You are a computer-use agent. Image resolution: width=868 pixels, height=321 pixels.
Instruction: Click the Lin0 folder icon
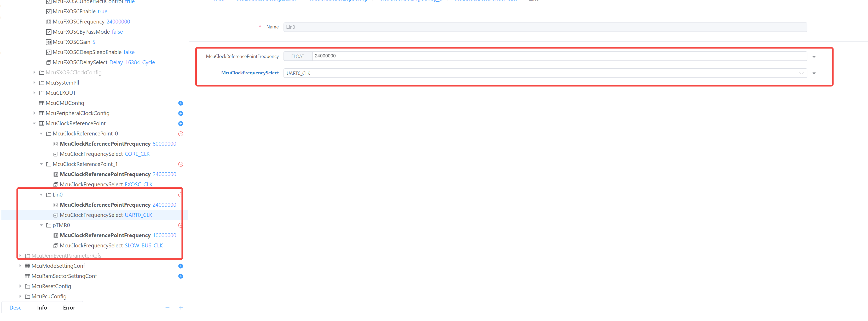click(x=49, y=195)
